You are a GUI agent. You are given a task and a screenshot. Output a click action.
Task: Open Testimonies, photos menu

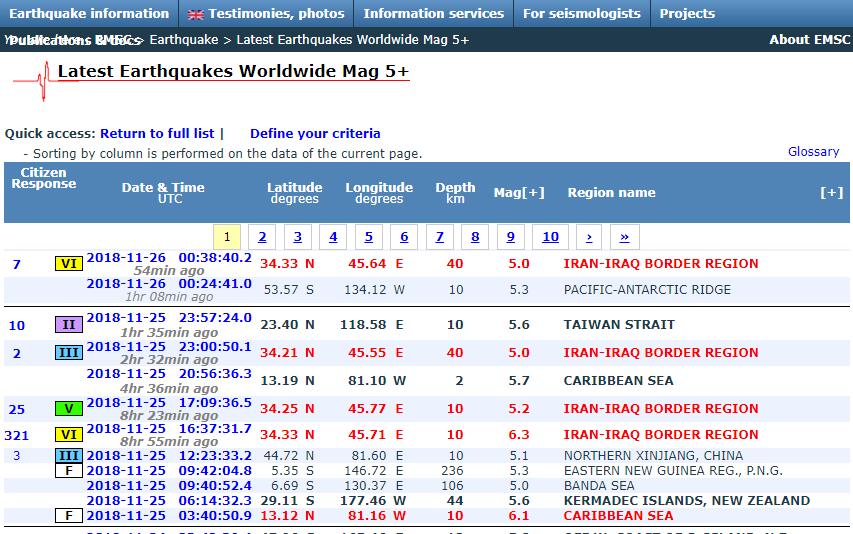coord(276,14)
